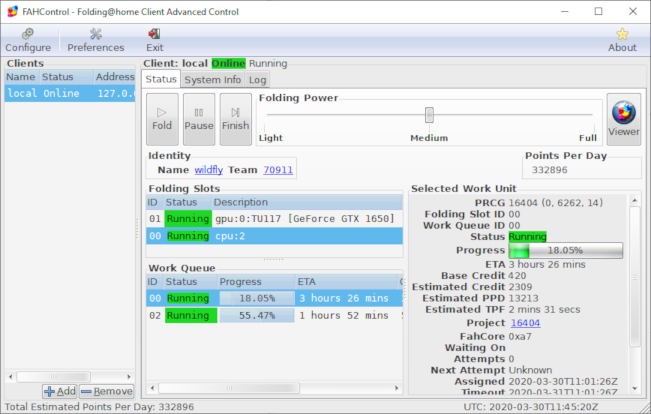Select slot 01 GeForce GTX 1650
The height and width of the screenshot is (414, 651).
274,219
